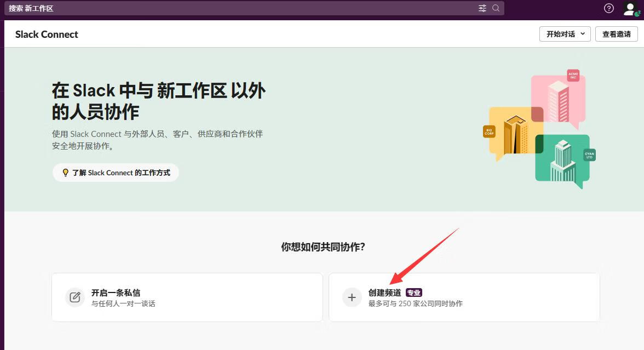This screenshot has height=350, width=644.
Task: Focus the 搜索 新工作区 search field
Action: click(x=254, y=8)
